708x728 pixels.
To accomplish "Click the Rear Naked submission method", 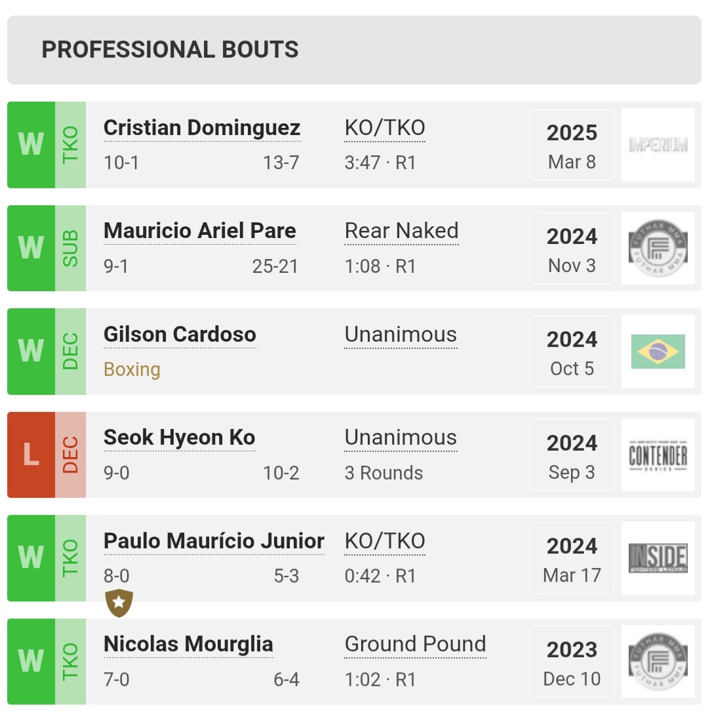I will coord(401,231).
